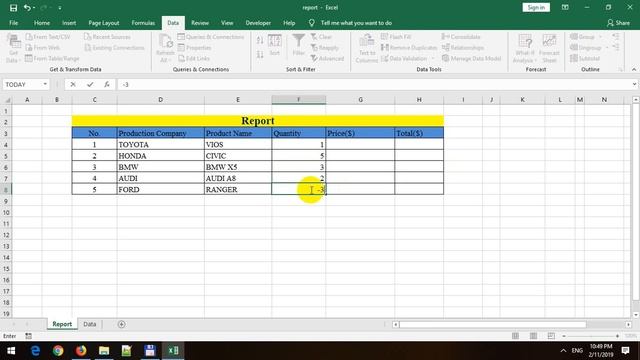Click the Relationships icon
640x360 pixels.
pyautogui.click(x=445, y=48)
